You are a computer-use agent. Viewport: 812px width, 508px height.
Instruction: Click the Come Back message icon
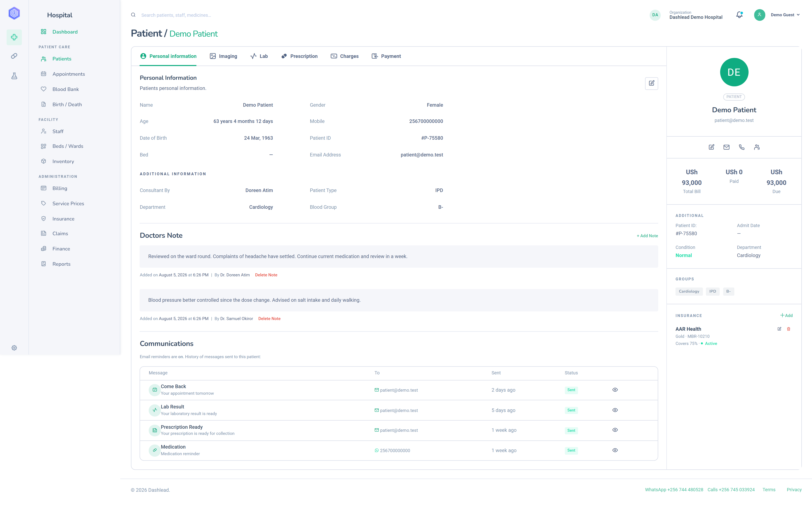[154, 390]
